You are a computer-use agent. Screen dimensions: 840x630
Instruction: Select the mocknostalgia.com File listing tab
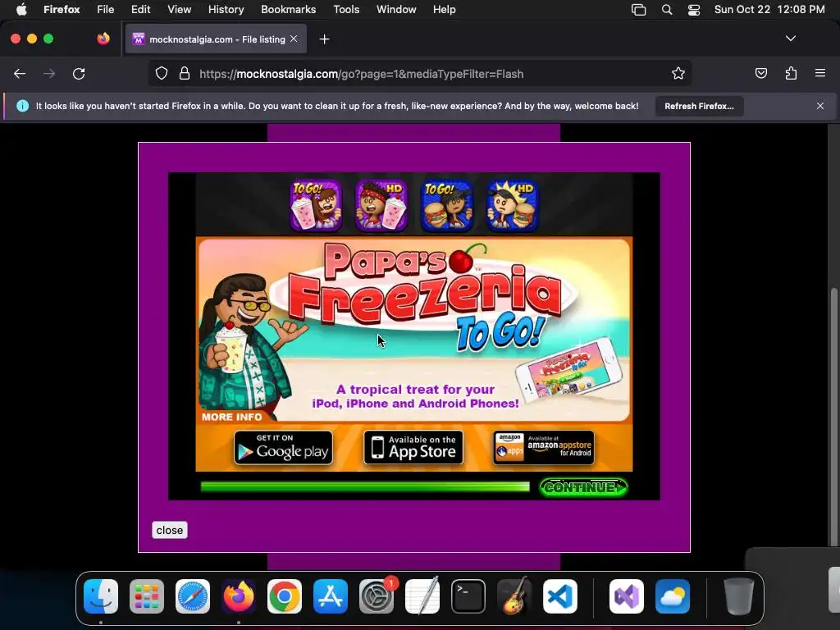pyautogui.click(x=216, y=39)
